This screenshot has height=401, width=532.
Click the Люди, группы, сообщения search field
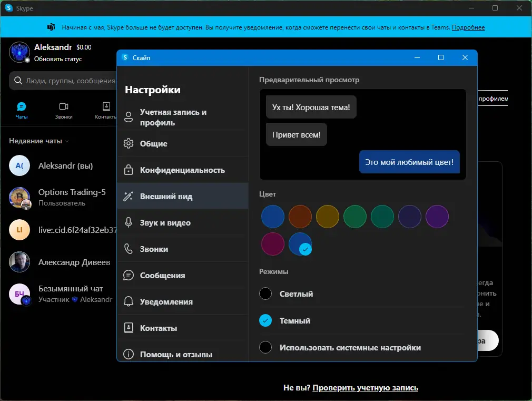63,81
